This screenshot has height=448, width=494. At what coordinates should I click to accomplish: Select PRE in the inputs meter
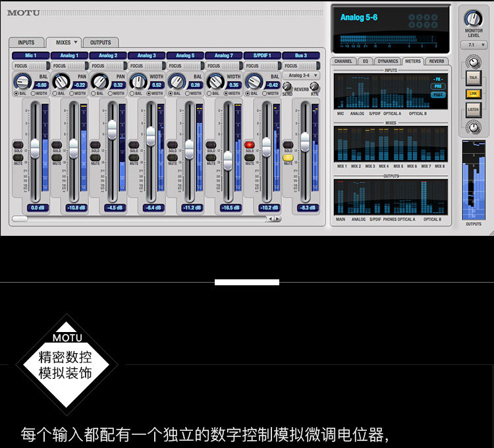coord(438,86)
